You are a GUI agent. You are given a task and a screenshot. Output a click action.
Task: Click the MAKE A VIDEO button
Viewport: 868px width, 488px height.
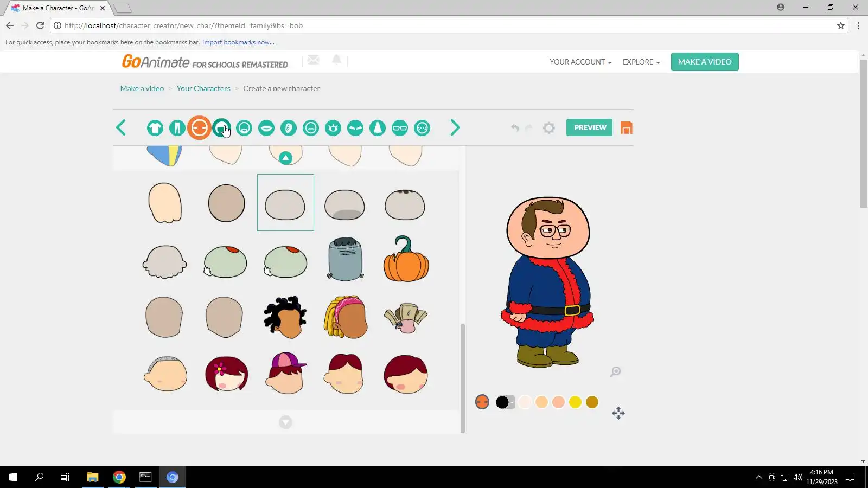tap(705, 62)
